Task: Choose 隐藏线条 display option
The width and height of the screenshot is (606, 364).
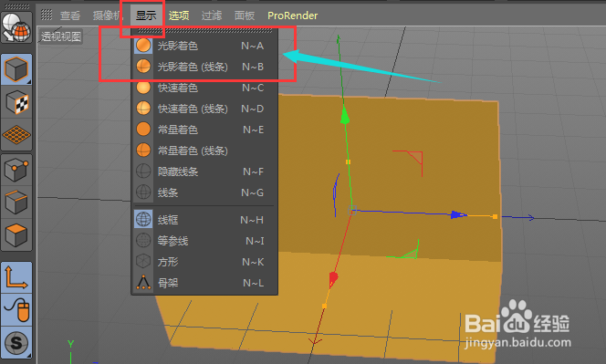Action: click(x=204, y=172)
